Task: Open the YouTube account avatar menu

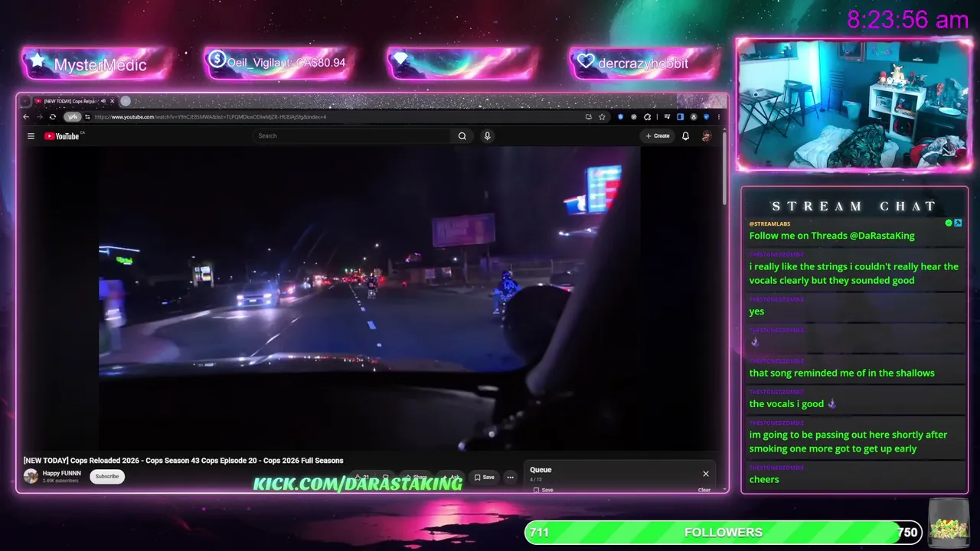Action: 707,136
